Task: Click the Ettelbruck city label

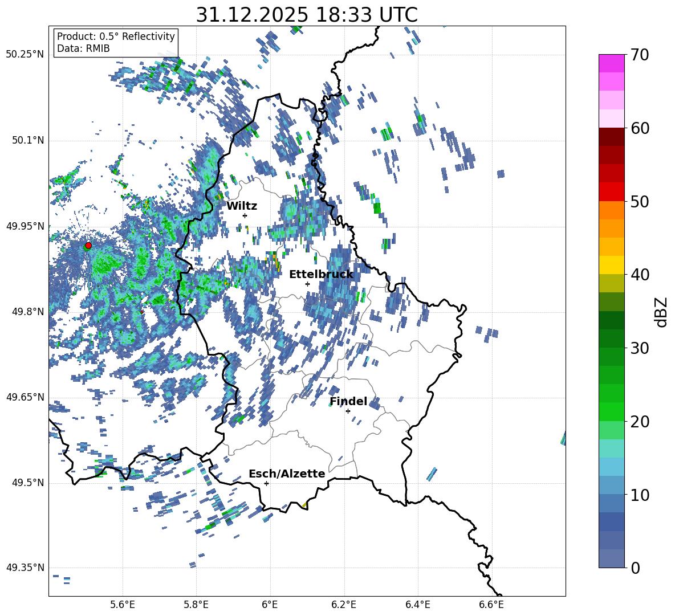Action: pyautogui.click(x=321, y=275)
